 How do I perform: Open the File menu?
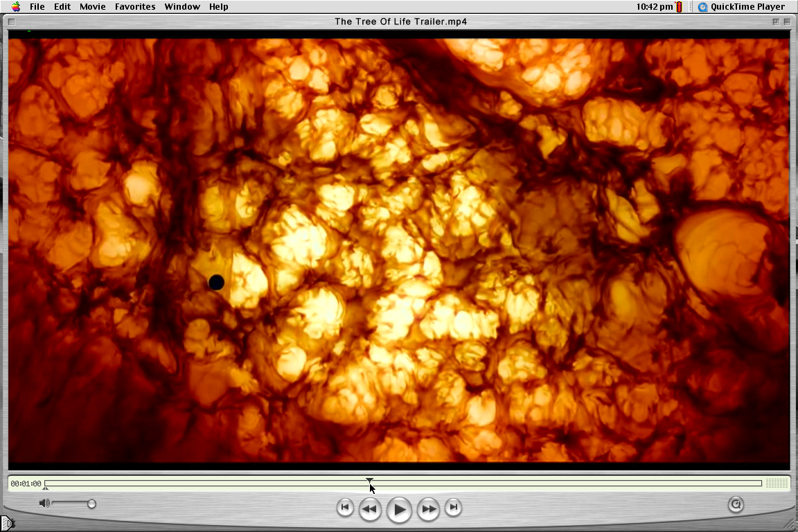(x=37, y=7)
